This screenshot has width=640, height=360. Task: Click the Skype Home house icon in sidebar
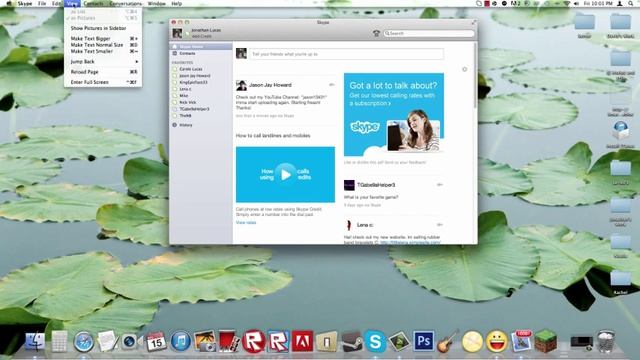point(175,47)
